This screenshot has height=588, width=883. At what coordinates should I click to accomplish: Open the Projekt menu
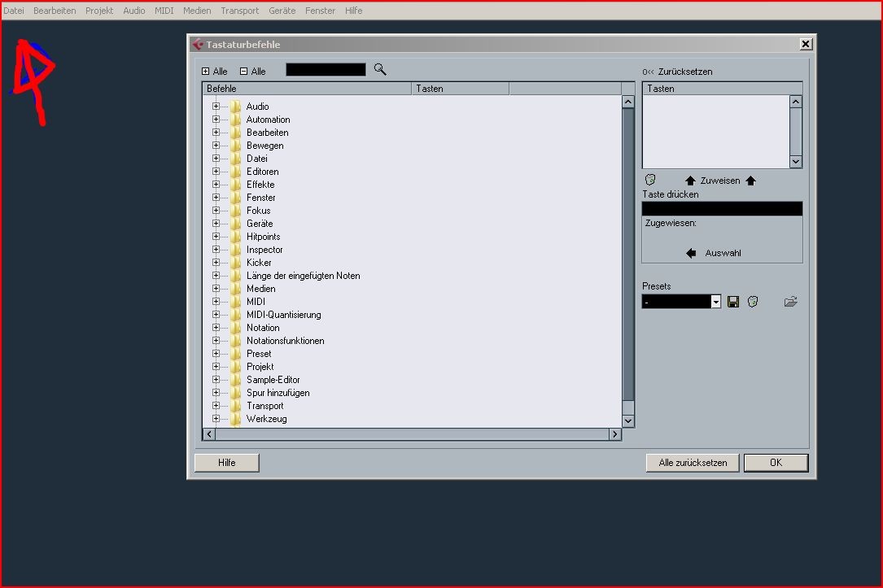(x=99, y=11)
